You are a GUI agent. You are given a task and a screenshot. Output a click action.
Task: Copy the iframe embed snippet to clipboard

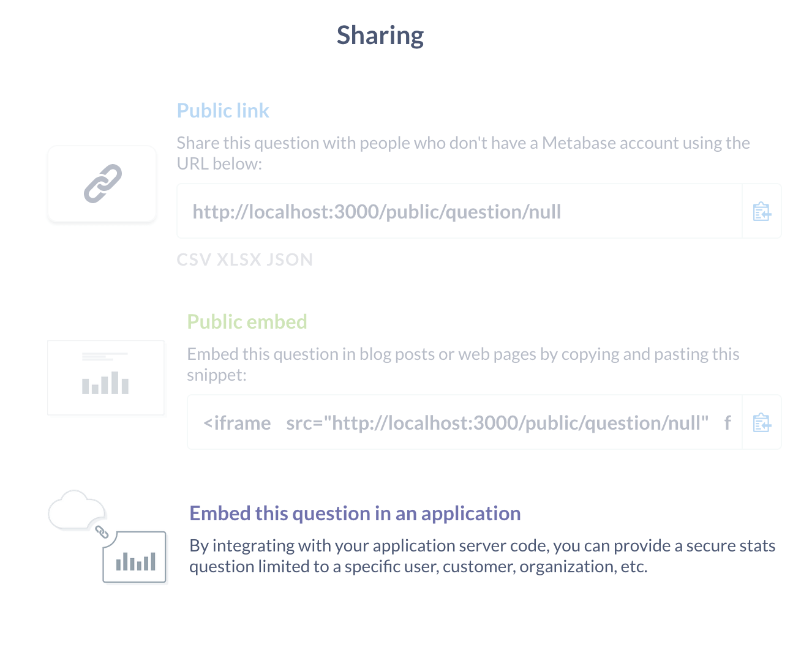pos(762,422)
